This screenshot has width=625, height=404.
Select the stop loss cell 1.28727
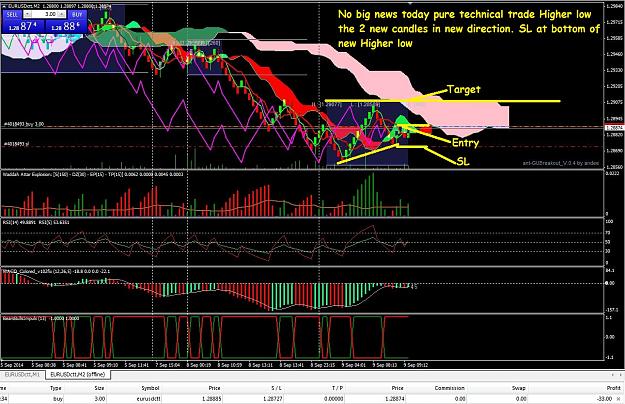[x=273, y=398]
